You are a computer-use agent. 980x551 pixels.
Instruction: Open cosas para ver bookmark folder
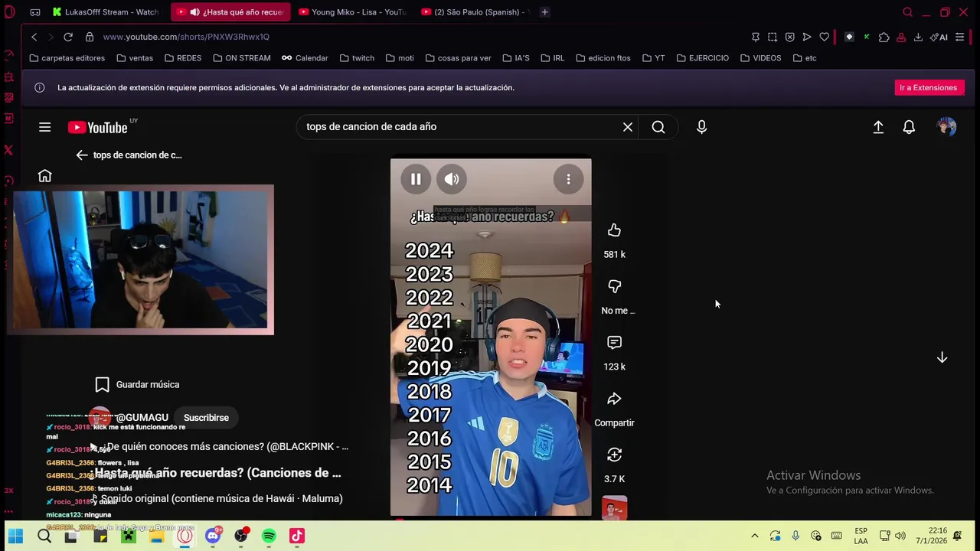coord(458,58)
